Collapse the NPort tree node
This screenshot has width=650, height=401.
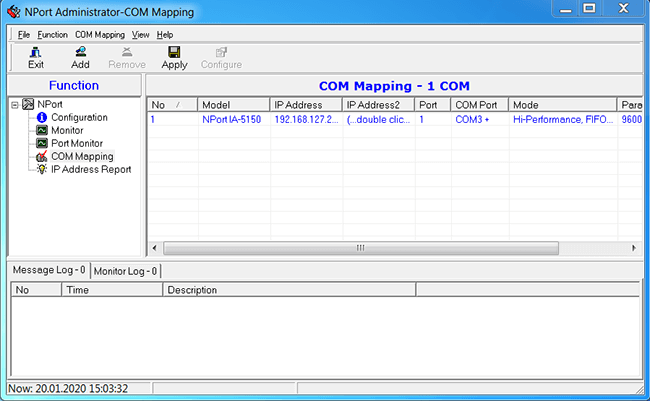15,105
